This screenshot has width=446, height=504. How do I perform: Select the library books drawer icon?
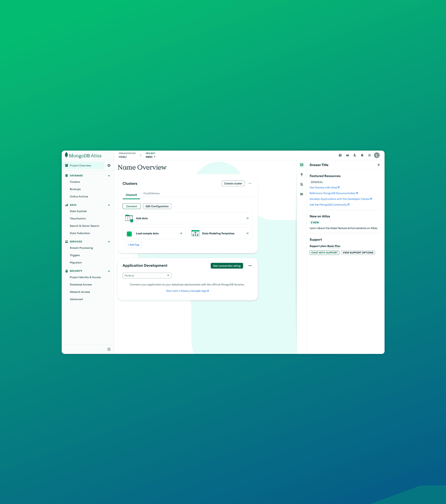pyautogui.click(x=302, y=194)
